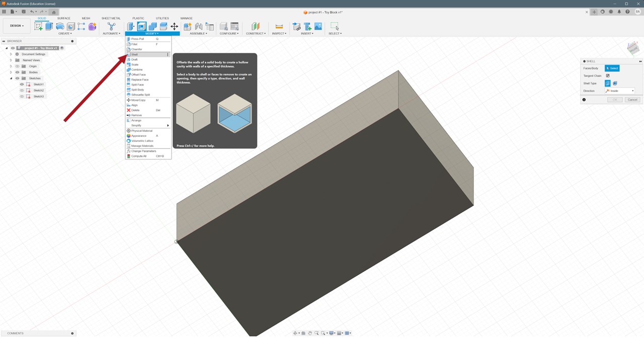Click the Hole tool icon

pyautogui.click(x=71, y=26)
